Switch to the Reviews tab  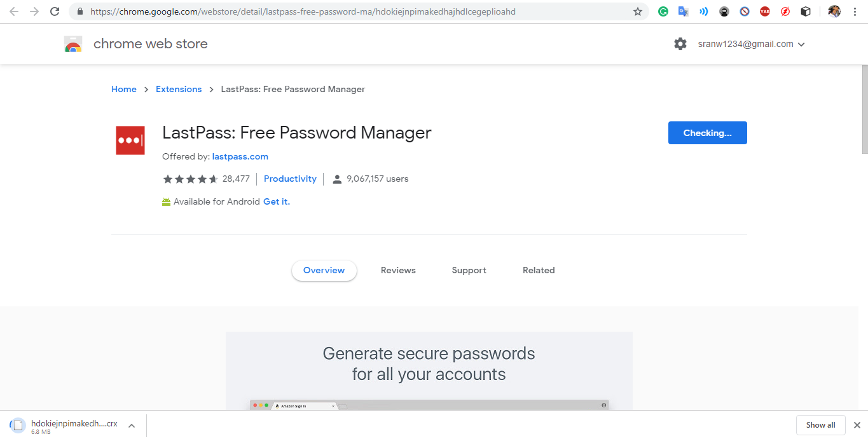pyautogui.click(x=398, y=270)
